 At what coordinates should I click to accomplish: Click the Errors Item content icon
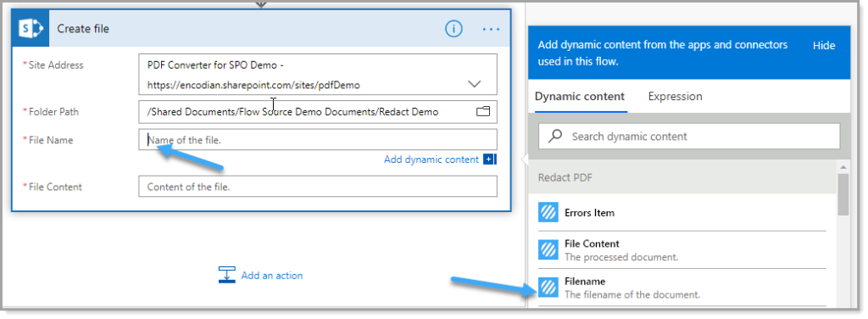coord(548,212)
